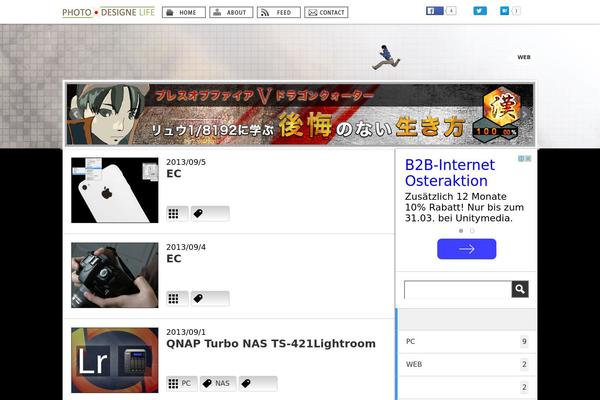Click the Twitter share icon

pyautogui.click(x=480, y=11)
